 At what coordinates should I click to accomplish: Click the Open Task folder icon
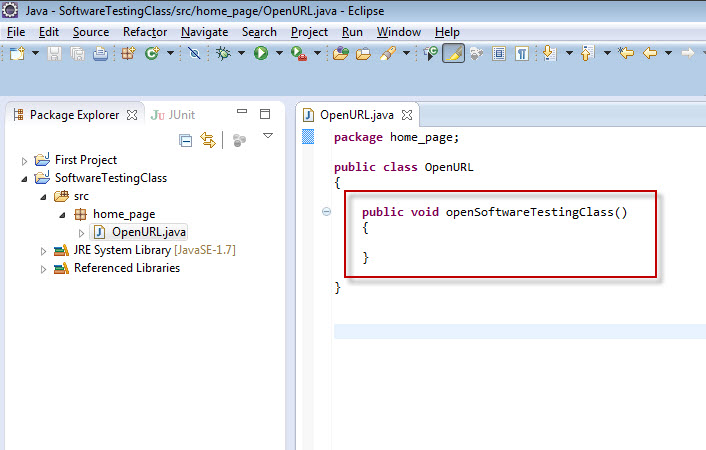[363, 54]
